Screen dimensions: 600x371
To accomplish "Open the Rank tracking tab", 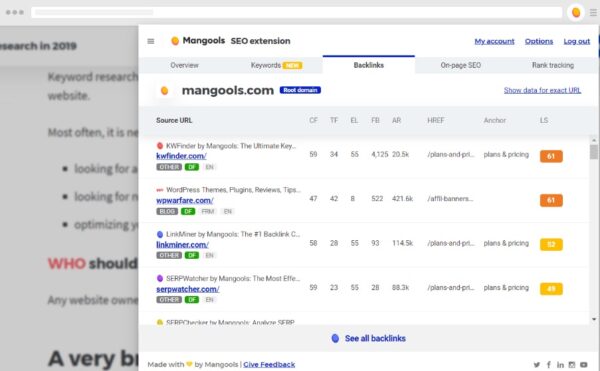I will coord(553,65).
